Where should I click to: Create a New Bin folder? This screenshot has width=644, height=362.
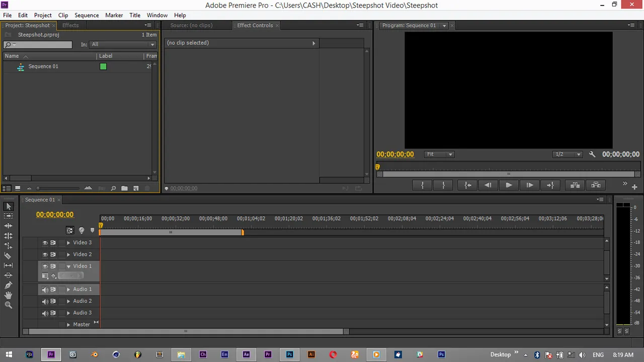click(124, 189)
